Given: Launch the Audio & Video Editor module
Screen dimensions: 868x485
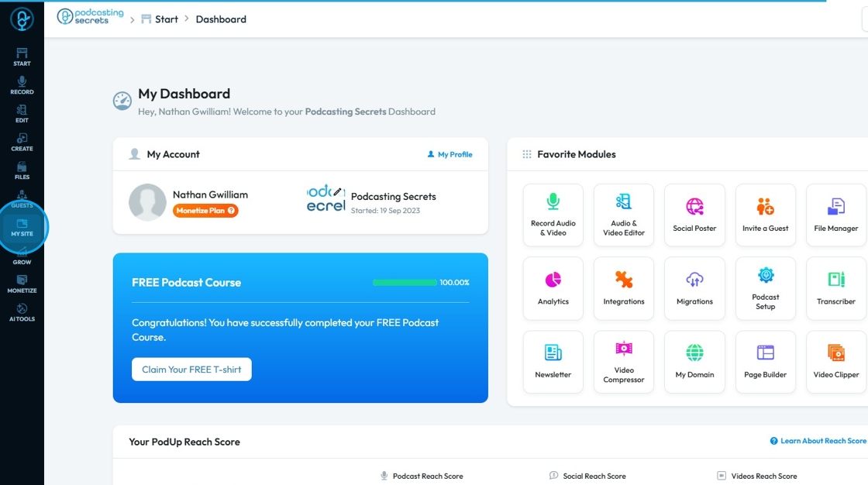Looking at the screenshot, I should coord(624,215).
